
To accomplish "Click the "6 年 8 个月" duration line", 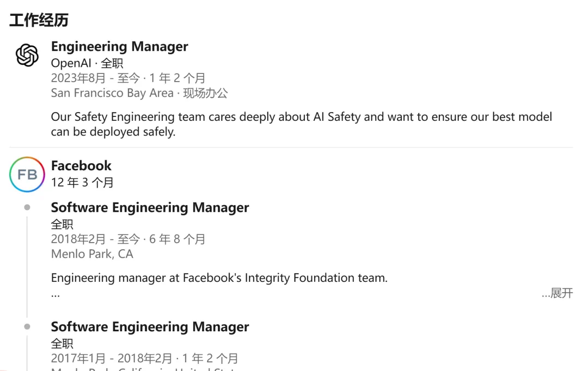I will [177, 239].
